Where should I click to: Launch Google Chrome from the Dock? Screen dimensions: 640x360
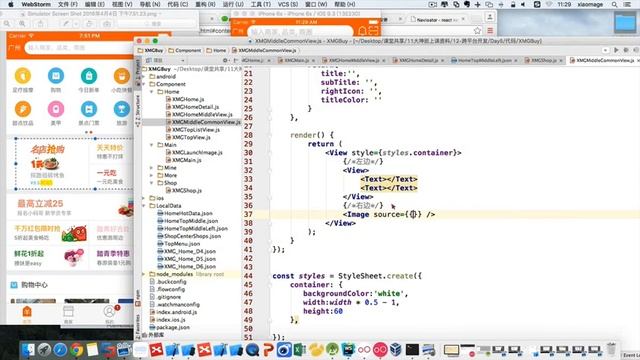pyautogui.click(x=76, y=350)
